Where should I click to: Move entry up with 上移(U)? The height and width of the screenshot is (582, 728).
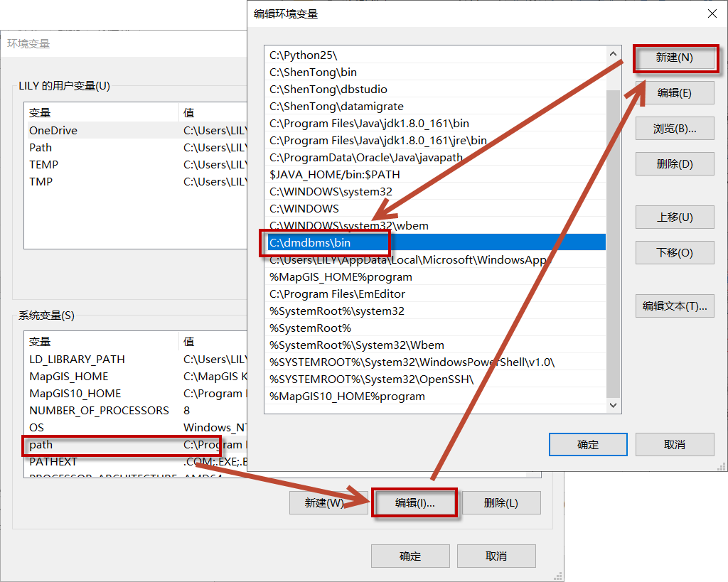(x=674, y=217)
